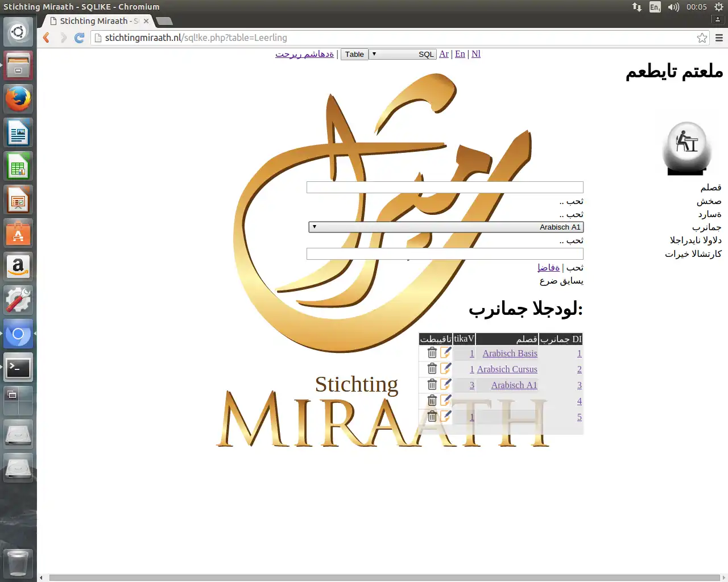Switch language to Nl

click(x=476, y=54)
